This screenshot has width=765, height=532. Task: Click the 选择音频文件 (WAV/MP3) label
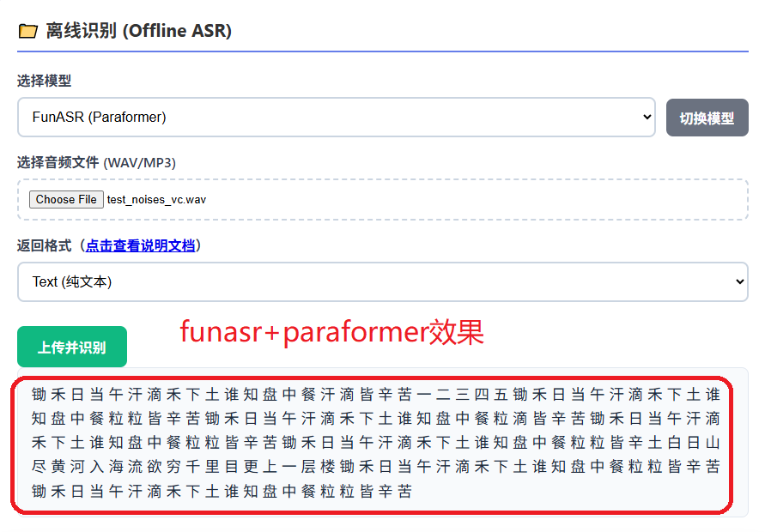click(x=96, y=163)
